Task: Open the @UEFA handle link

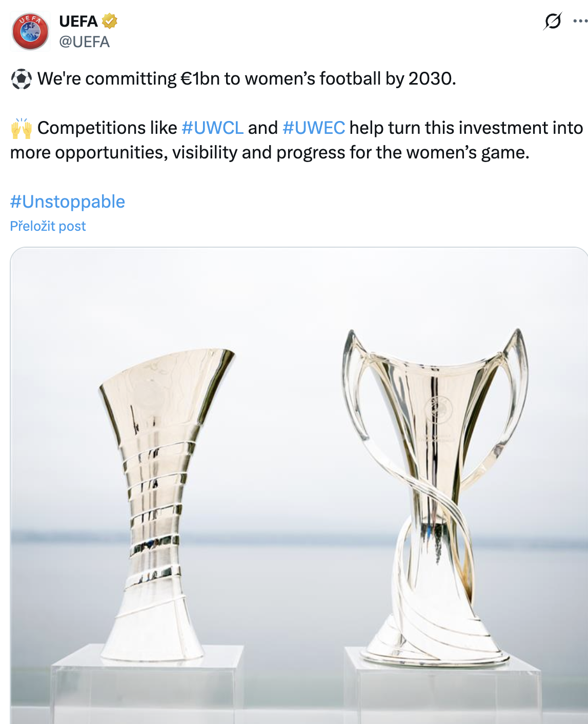Action: 84,42
